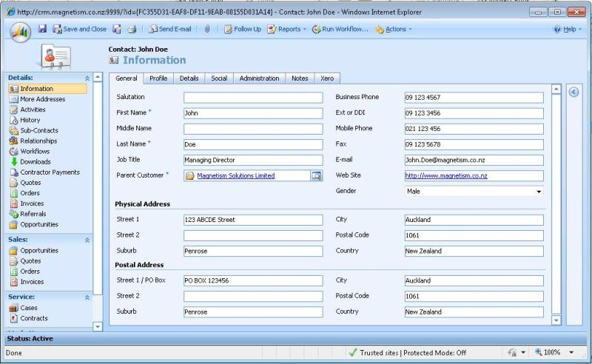Open Referrals in the Details sidebar
This screenshot has height=364, width=592.
point(33,214)
